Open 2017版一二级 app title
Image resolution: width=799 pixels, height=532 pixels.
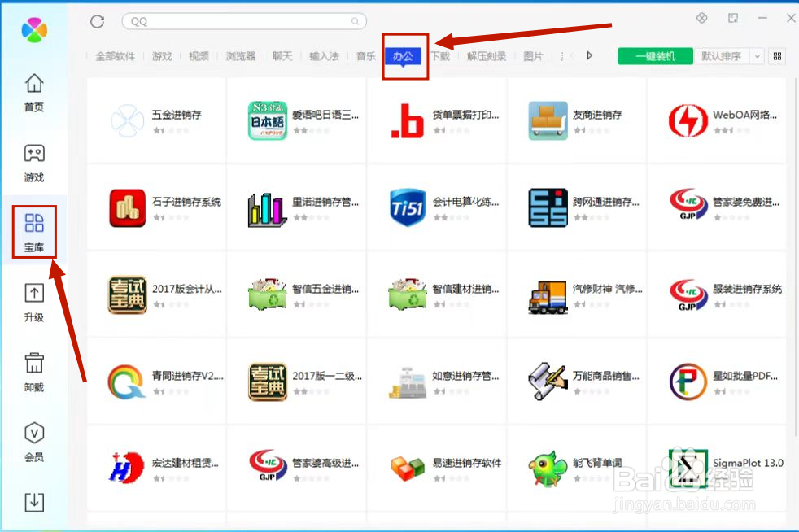(x=327, y=376)
